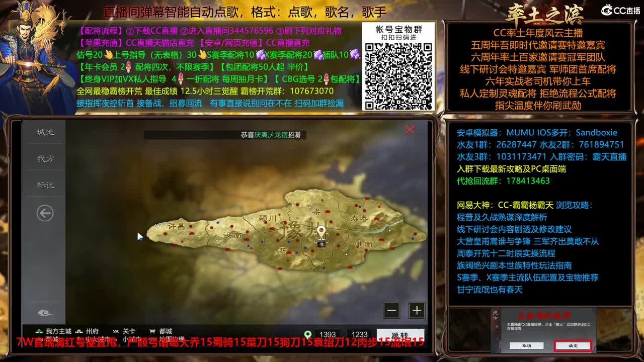The height and width of the screenshot is (362, 644).
Task: Click the back arrow on the map sidebar
Action: click(44, 213)
